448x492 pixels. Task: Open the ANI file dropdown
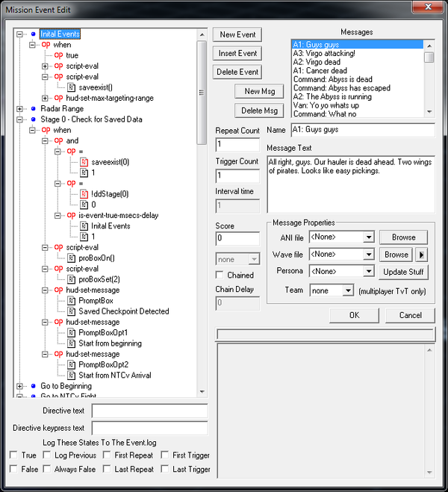pos(368,237)
